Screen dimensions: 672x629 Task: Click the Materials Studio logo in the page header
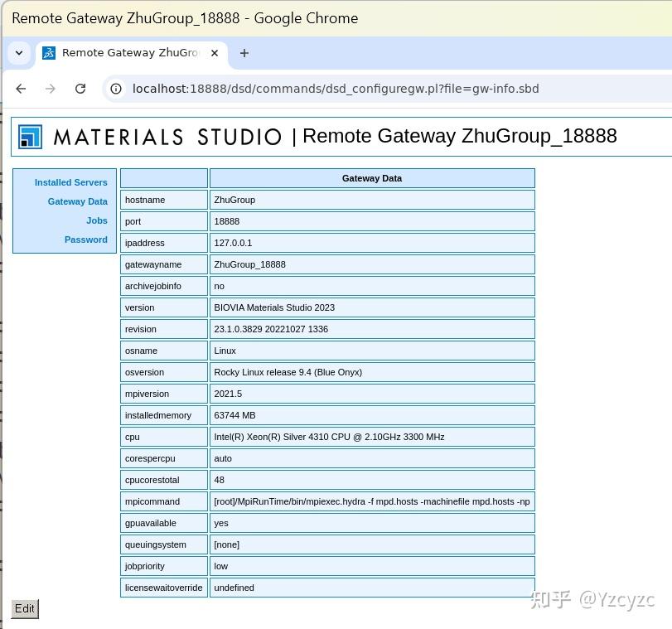point(30,136)
